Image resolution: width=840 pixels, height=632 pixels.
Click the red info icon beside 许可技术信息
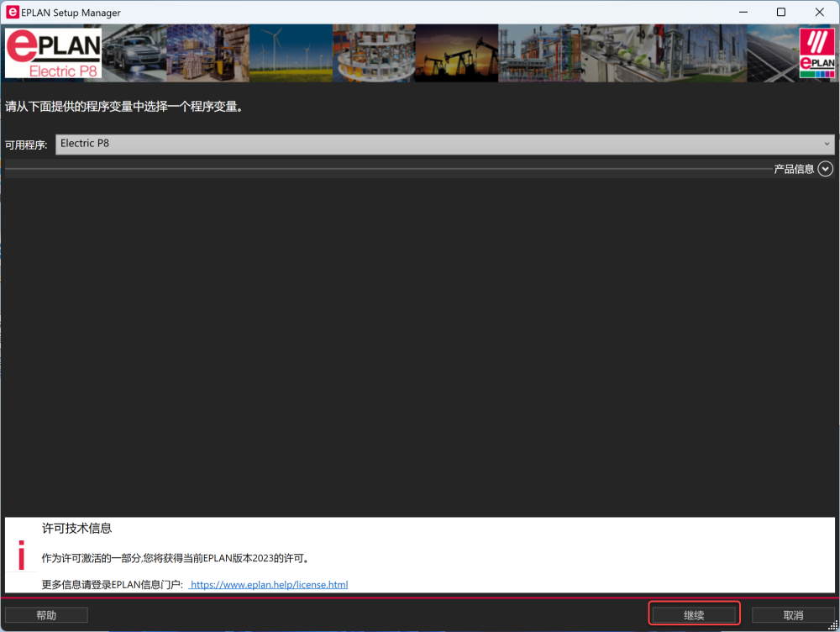click(x=22, y=555)
